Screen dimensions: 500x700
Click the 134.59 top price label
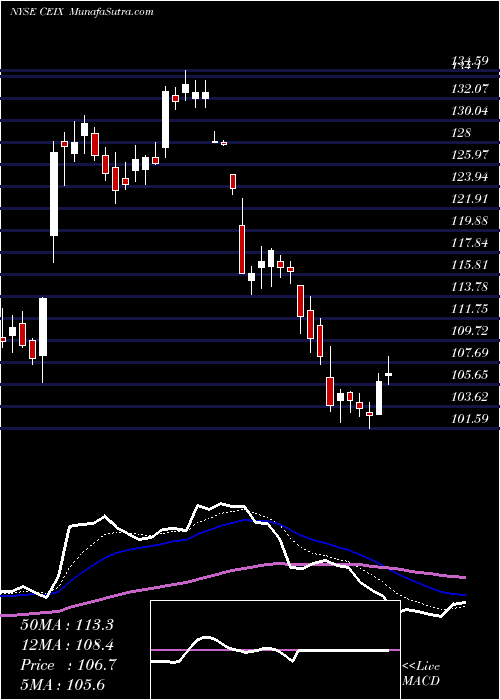click(x=469, y=60)
